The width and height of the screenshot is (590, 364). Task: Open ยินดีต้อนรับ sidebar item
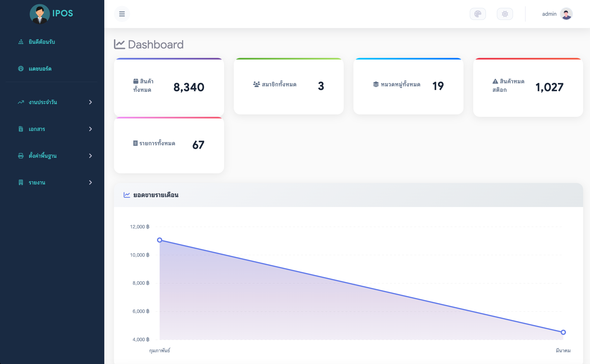(x=42, y=42)
